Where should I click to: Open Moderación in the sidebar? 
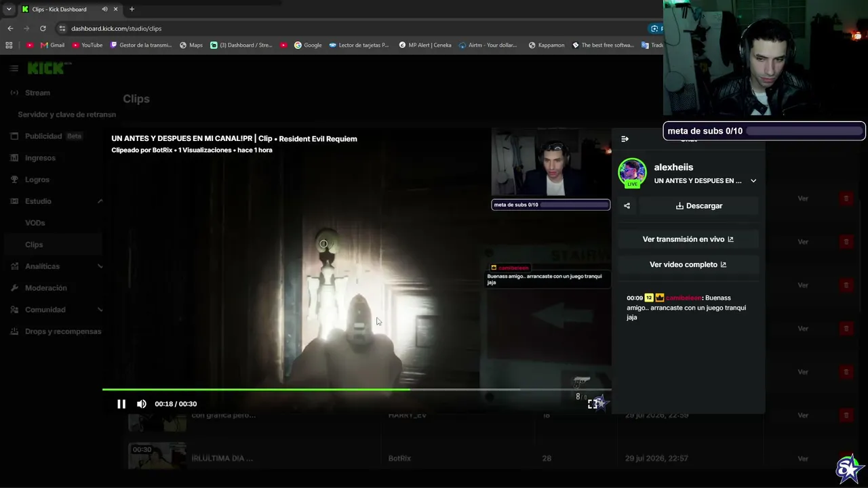pyautogui.click(x=46, y=288)
